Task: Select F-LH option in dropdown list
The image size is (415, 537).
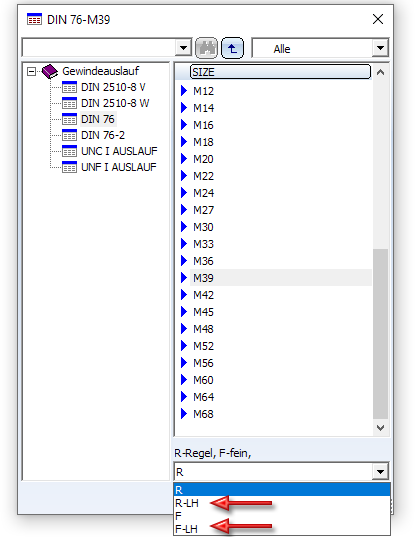Action: coord(282,529)
